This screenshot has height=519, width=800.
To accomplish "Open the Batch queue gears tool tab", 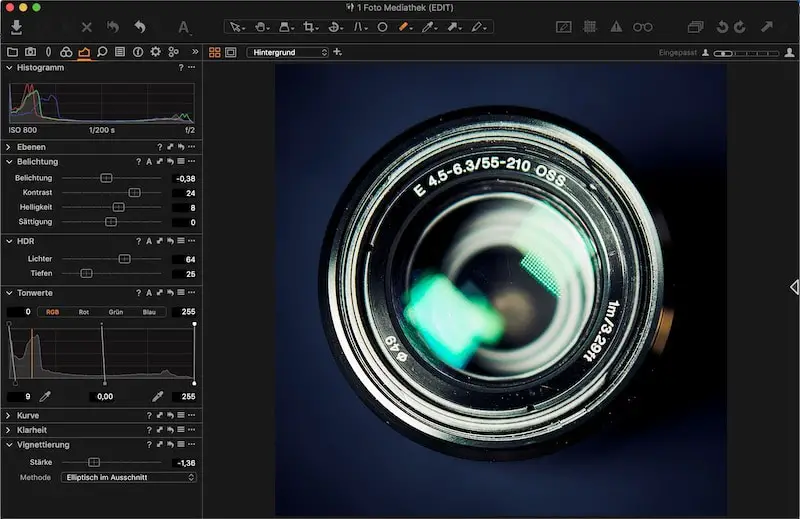I will (173, 52).
